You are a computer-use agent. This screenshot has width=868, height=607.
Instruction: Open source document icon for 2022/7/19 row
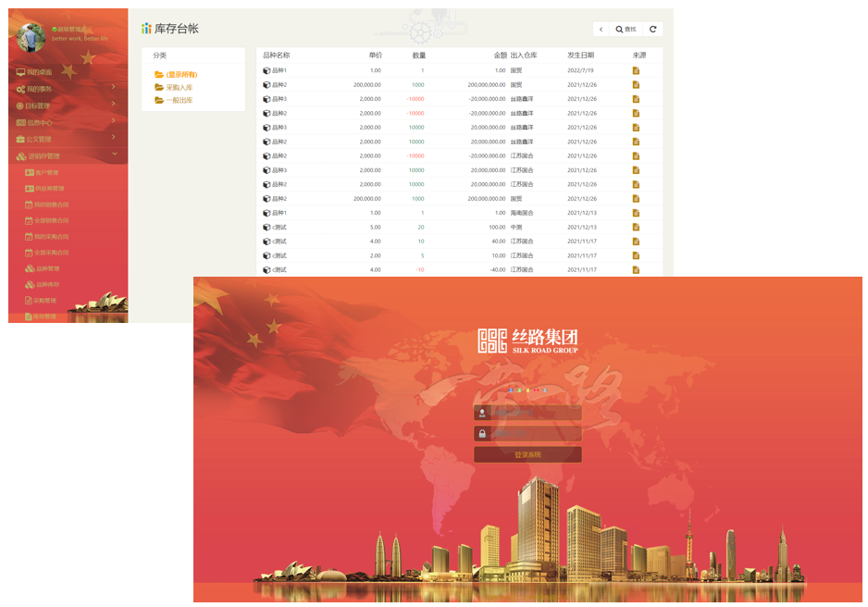[x=636, y=70]
